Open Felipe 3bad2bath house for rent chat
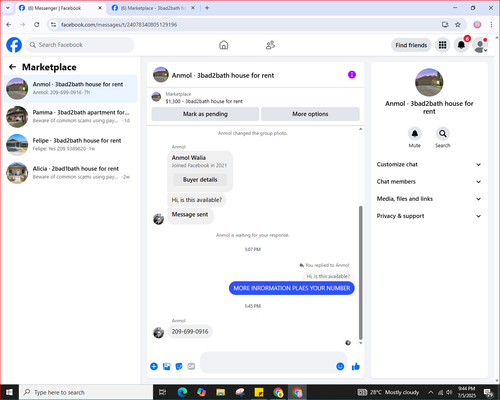The image size is (500, 400). (70, 145)
